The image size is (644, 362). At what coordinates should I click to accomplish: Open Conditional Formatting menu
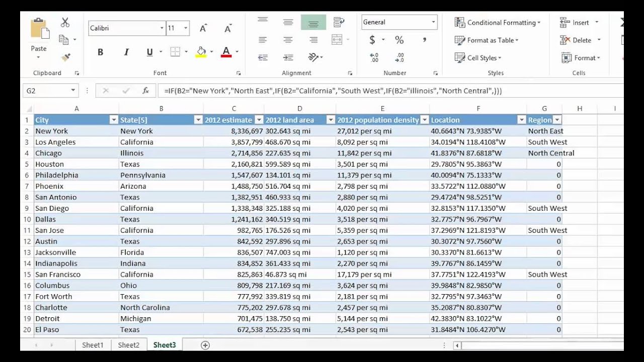[x=497, y=23]
